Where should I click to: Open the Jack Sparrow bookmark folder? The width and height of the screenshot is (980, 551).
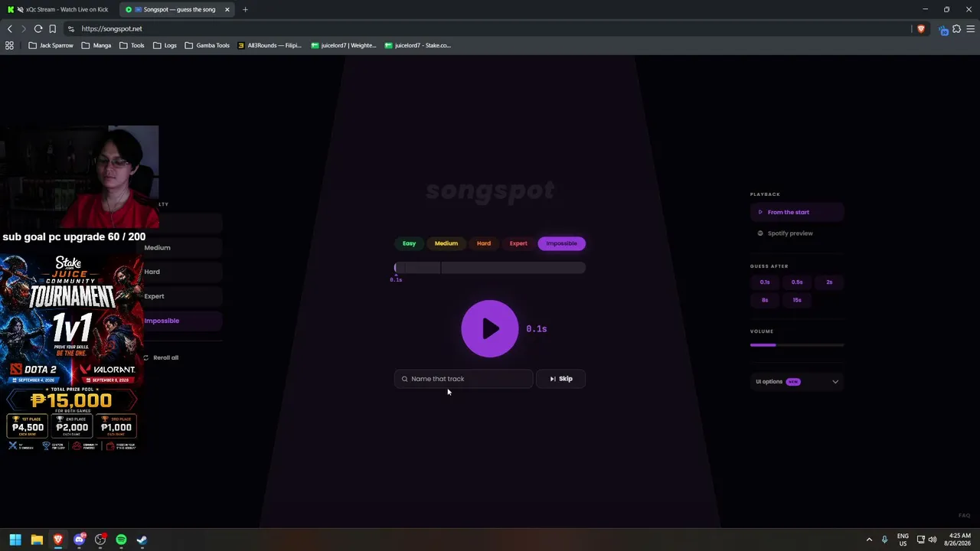51,45
